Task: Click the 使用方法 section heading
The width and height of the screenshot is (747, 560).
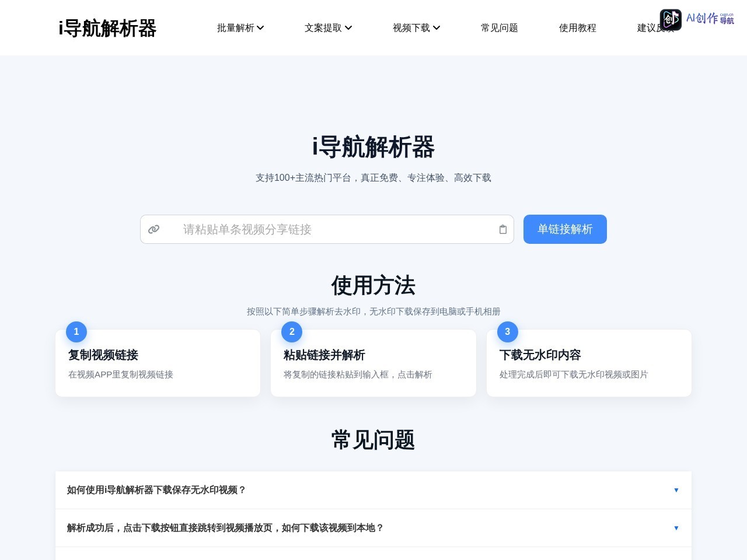Action: 373,286
